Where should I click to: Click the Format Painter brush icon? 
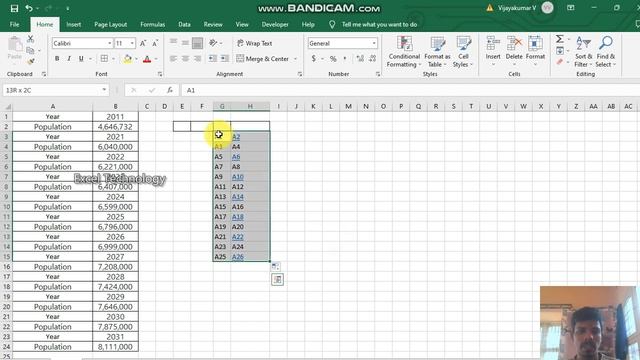pyautogui.click(x=31, y=62)
